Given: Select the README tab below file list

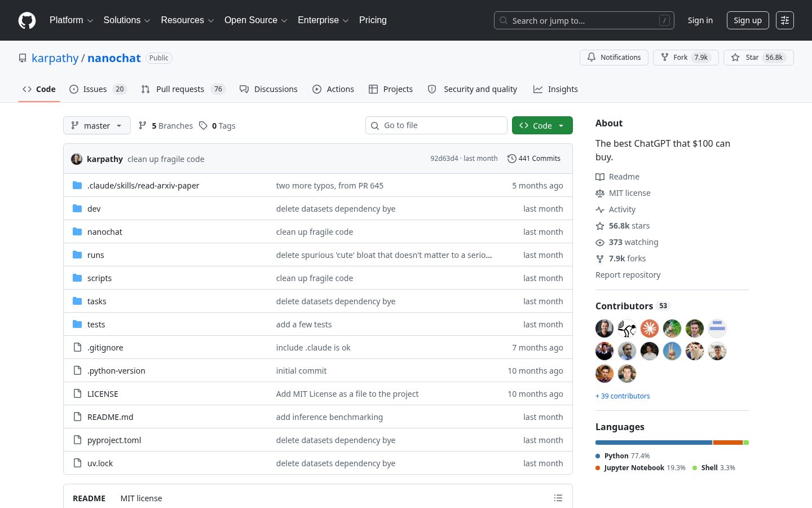Looking at the screenshot, I should click(x=89, y=498).
